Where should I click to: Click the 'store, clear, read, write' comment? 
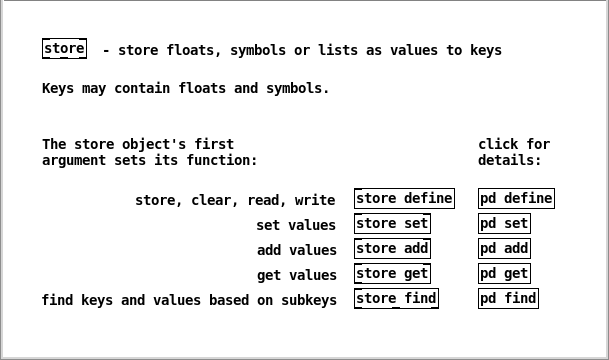tap(235, 200)
